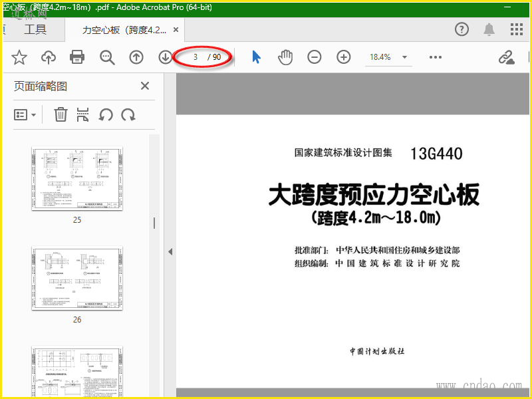Open the notifications bell

pyautogui.click(x=489, y=29)
